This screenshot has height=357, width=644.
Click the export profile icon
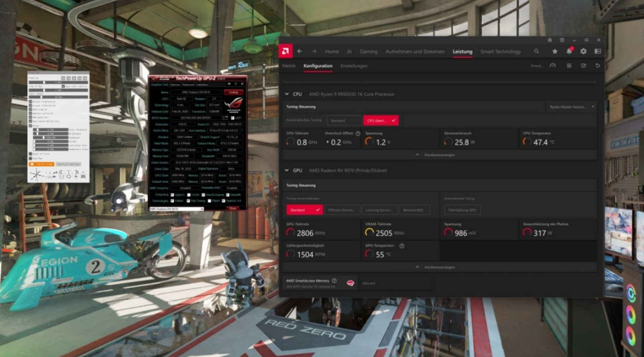point(583,66)
